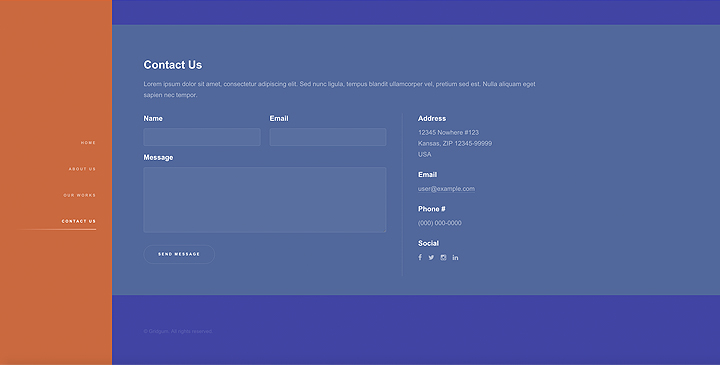Click the "Kansas, ZIP 12345-99999" line

tap(455, 143)
